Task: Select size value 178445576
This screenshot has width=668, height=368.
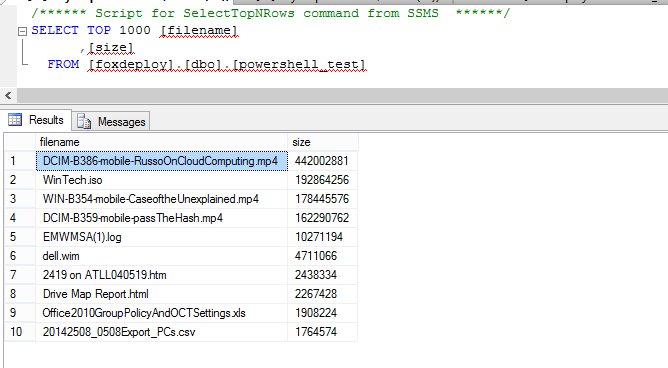Action: point(322,199)
